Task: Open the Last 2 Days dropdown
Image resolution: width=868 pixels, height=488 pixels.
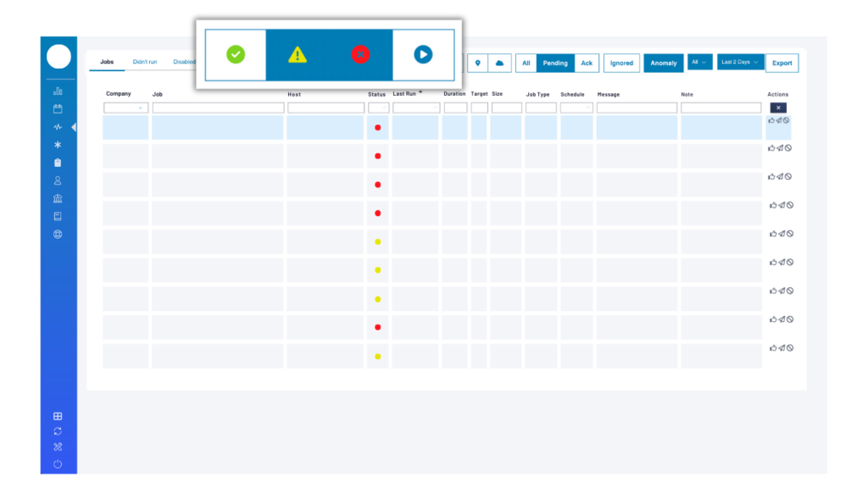Action: click(x=740, y=62)
